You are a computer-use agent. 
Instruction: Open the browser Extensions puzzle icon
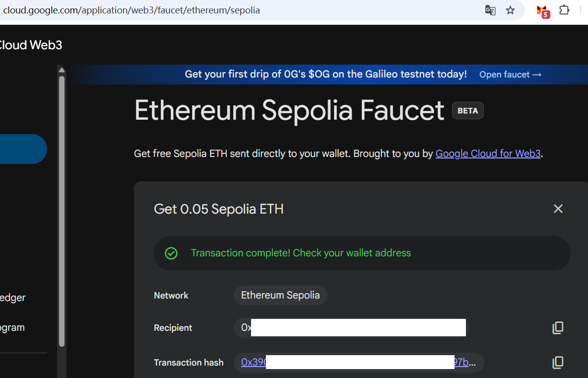tap(564, 10)
